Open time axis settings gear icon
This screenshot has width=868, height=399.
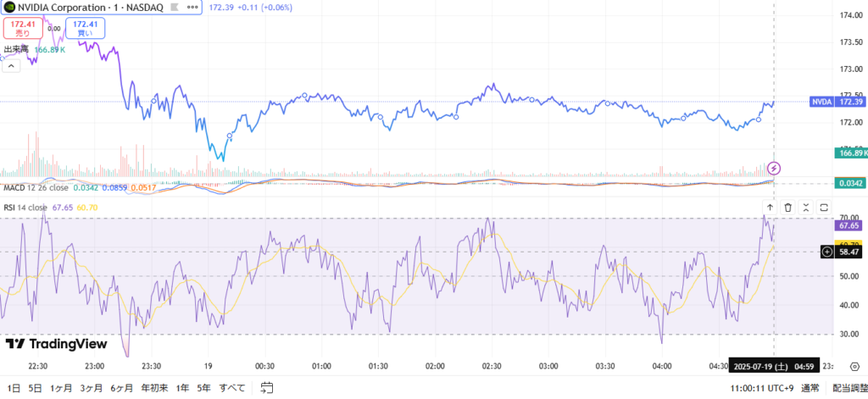[854, 366]
